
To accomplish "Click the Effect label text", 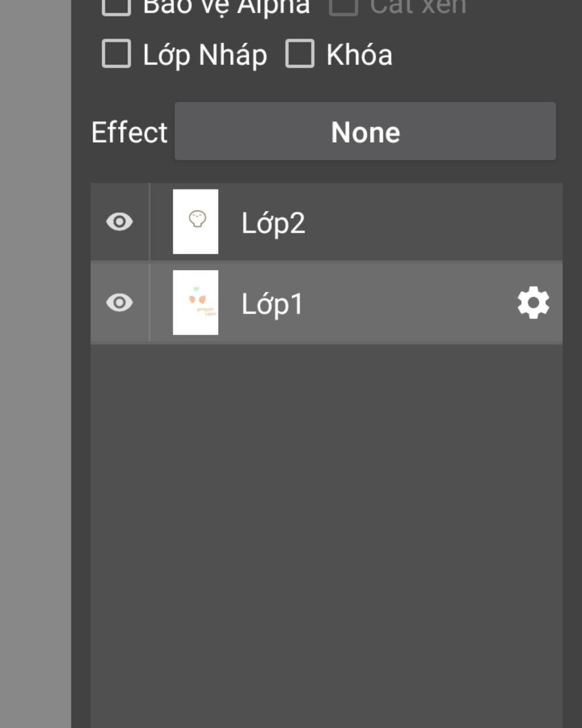I will (x=130, y=133).
